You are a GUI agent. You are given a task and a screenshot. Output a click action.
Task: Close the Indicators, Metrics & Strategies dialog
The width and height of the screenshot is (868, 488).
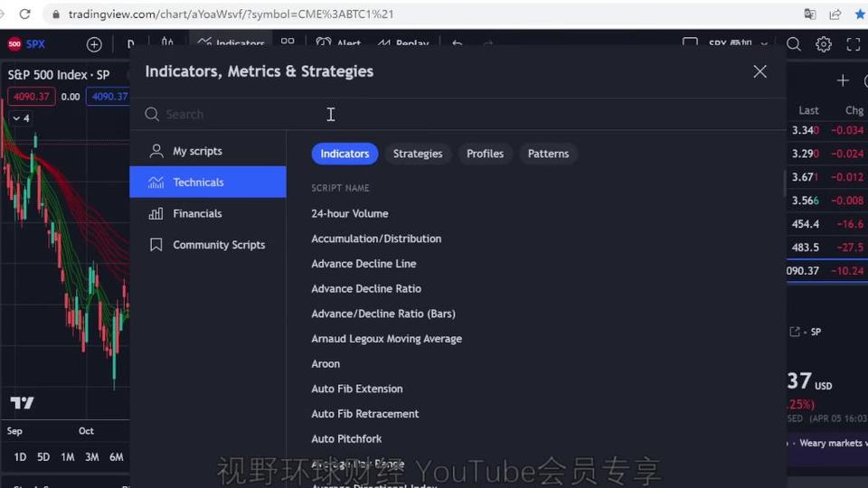pyautogui.click(x=759, y=71)
